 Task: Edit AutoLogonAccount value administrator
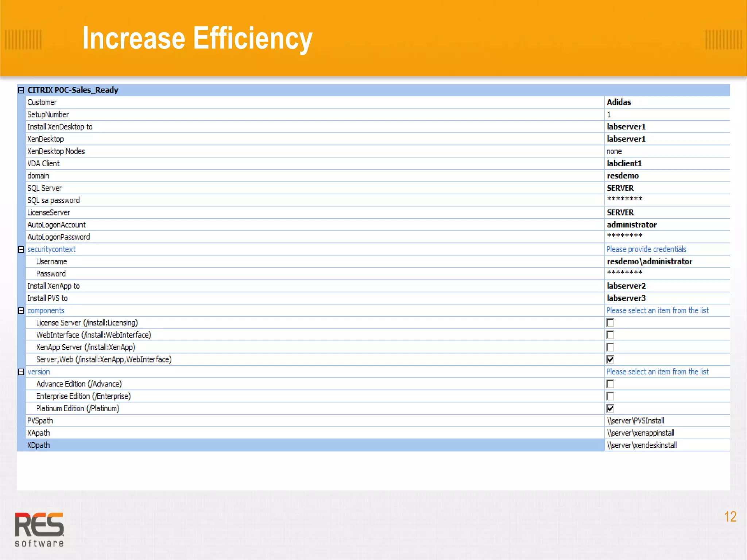click(632, 225)
